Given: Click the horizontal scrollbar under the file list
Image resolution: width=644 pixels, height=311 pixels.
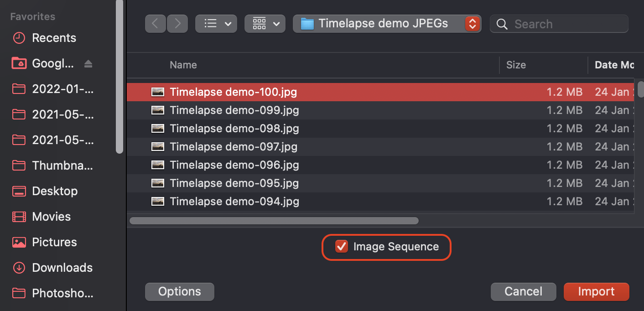Looking at the screenshot, I should tap(274, 221).
